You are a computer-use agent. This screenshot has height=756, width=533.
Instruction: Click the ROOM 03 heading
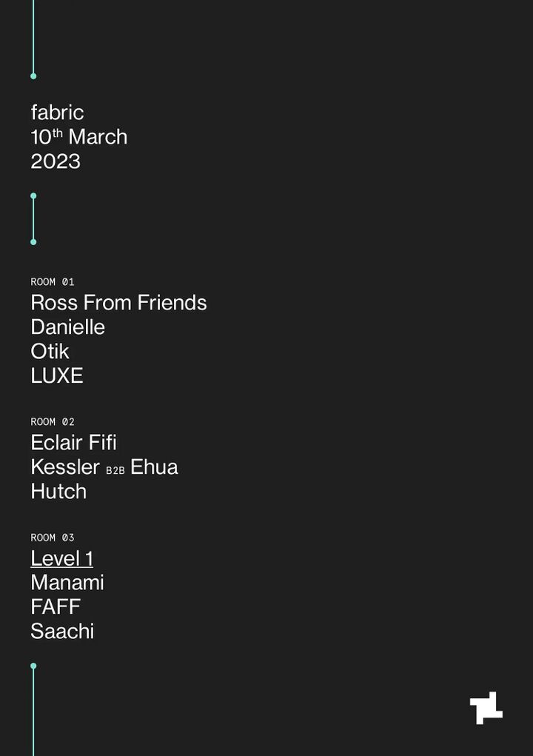[x=53, y=538]
